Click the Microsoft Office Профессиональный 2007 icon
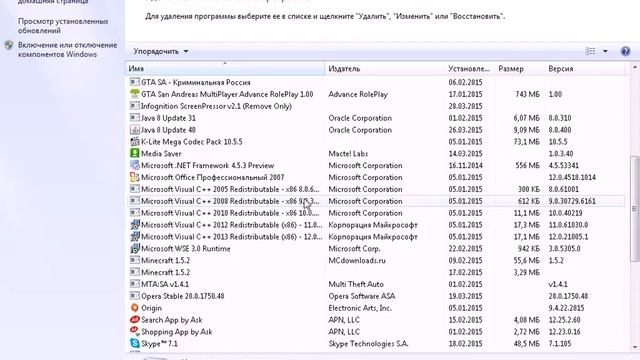This screenshot has height=360, width=640. point(135,177)
